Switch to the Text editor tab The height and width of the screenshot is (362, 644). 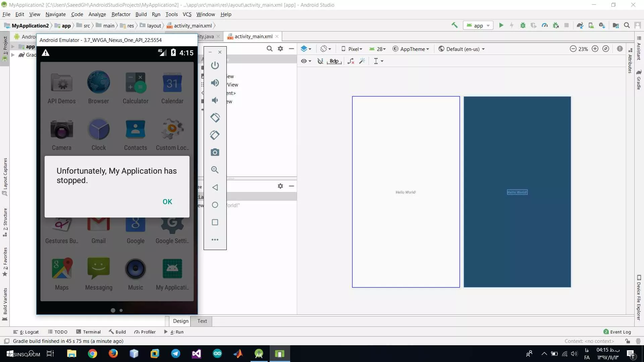202,321
